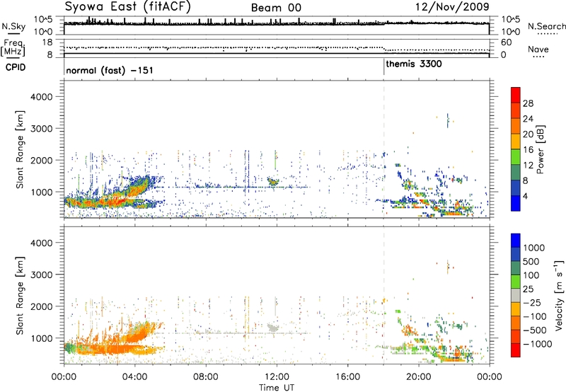This screenshot has height=392, width=566.
Task: Click the '12:00' time axis tick
Action: pyautogui.click(x=277, y=377)
